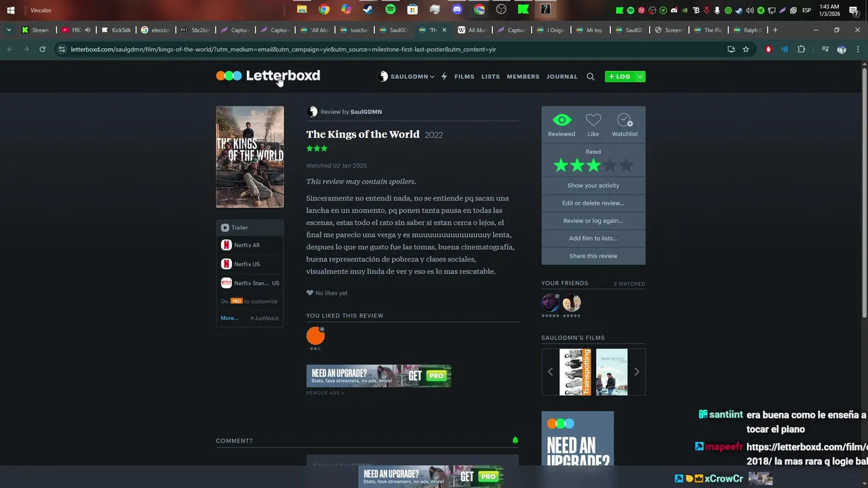The height and width of the screenshot is (488, 868).
Task: Open the activity lightning bolt icon
Action: pos(444,77)
